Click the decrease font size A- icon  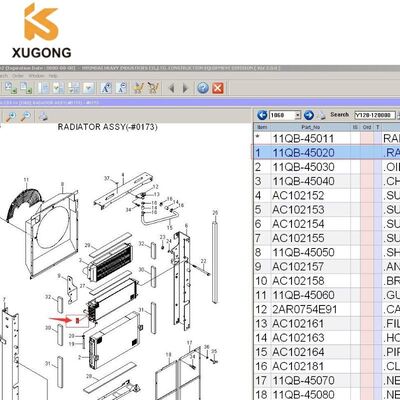(122, 88)
